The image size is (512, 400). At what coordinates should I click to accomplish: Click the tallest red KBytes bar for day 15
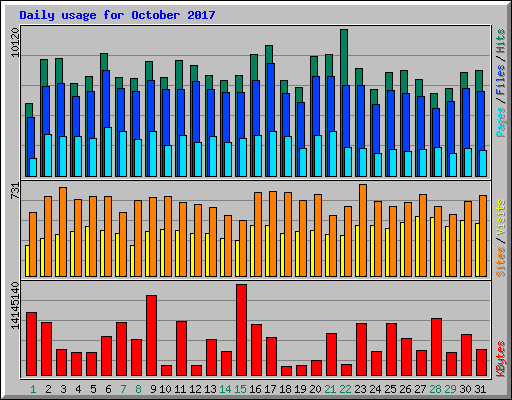(242, 330)
